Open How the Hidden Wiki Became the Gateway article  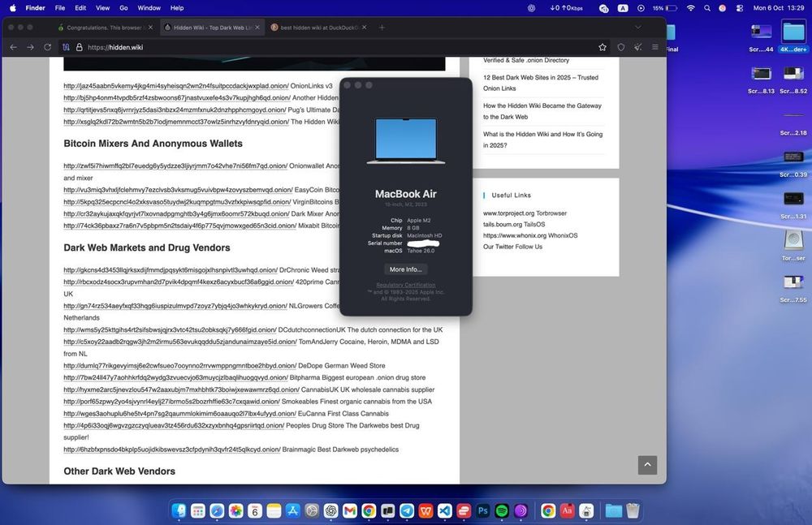click(x=542, y=111)
